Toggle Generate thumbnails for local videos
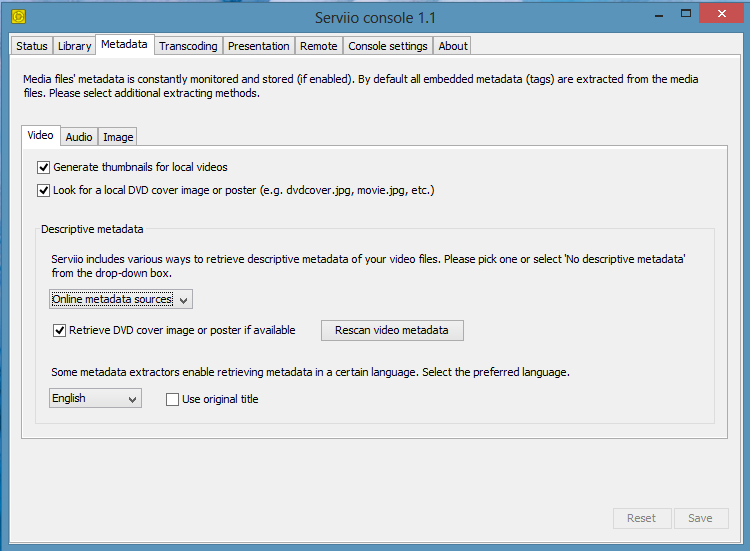The height and width of the screenshot is (551, 750). 44,167
